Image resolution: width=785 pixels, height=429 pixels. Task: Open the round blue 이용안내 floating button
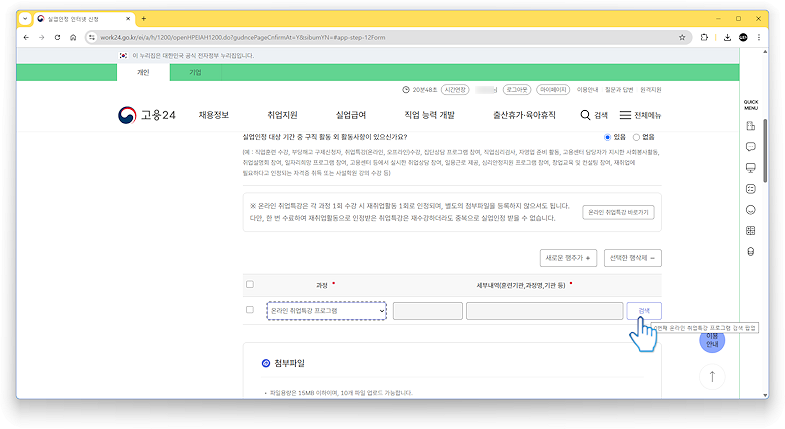[x=712, y=340]
